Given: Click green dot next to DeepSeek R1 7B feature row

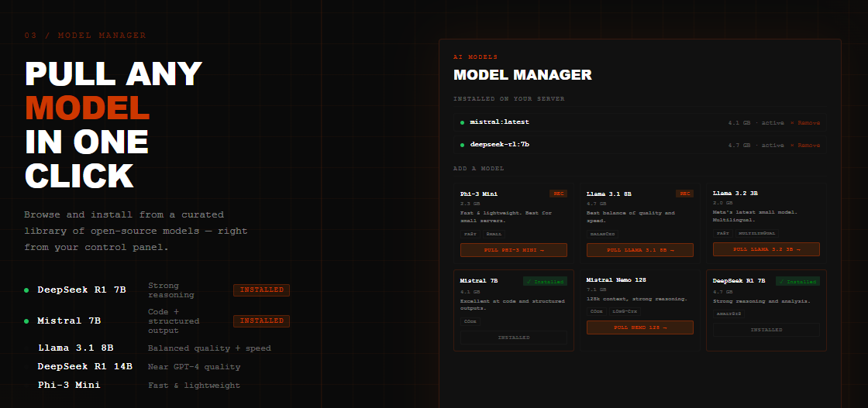Looking at the screenshot, I should point(26,290).
